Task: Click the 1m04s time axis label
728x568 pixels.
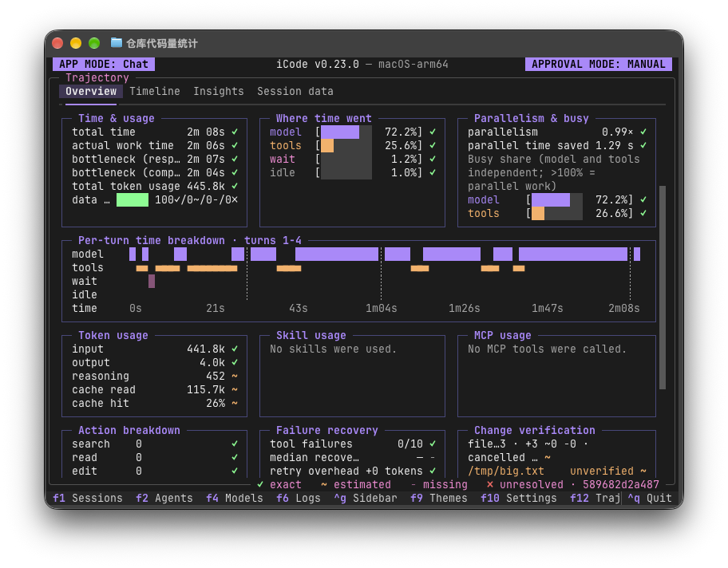Action: pos(382,309)
